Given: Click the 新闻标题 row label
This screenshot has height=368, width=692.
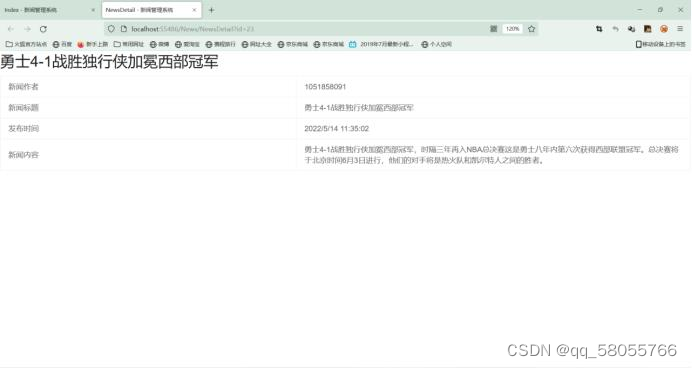Looking at the screenshot, I should pyautogui.click(x=23, y=108).
